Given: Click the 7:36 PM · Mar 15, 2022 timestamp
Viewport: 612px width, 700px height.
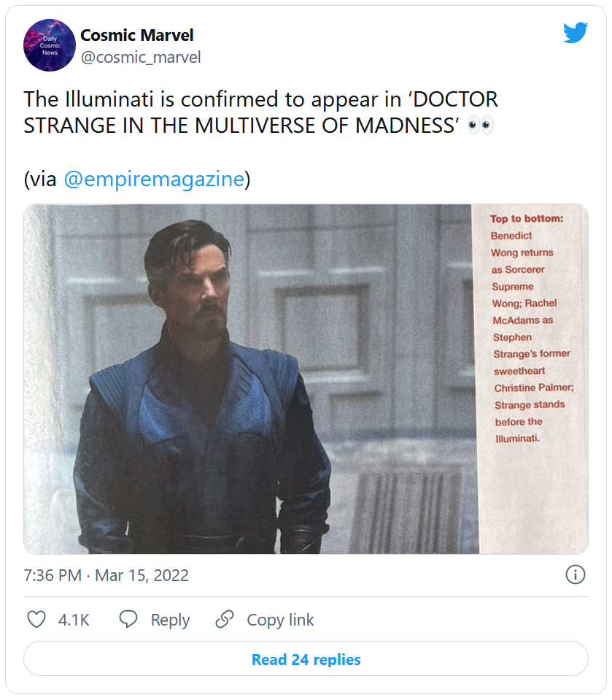Looking at the screenshot, I should (x=106, y=575).
